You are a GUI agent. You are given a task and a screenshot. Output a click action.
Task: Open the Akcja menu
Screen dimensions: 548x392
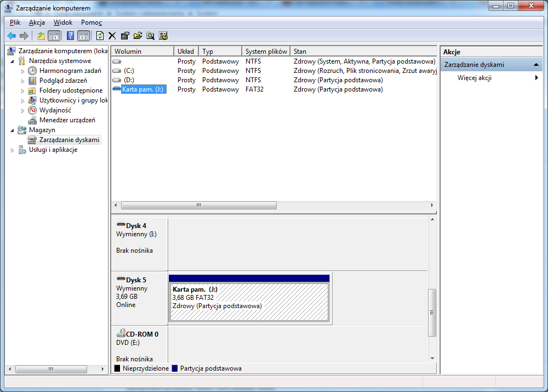point(37,22)
